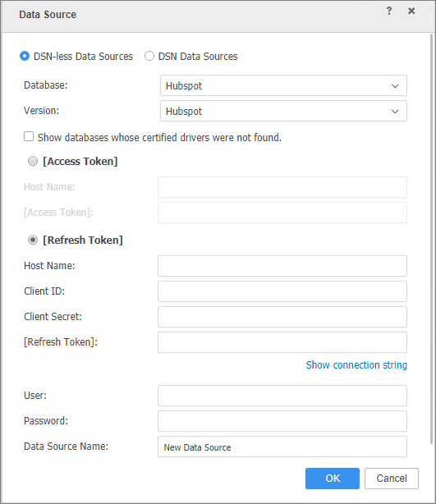Click the Client Secret input field
This screenshot has height=504, width=436.
(282, 317)
